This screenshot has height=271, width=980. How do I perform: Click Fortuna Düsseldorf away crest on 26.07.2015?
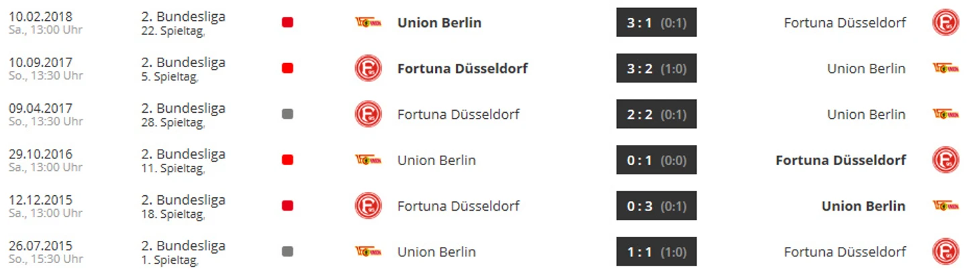pyautogui.click(x=946, y=252)
